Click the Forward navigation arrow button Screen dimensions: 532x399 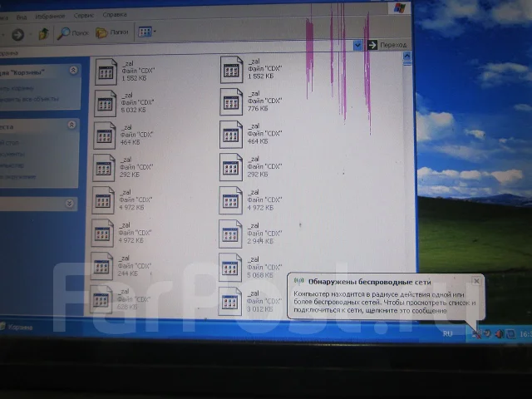tap(17, 34)
